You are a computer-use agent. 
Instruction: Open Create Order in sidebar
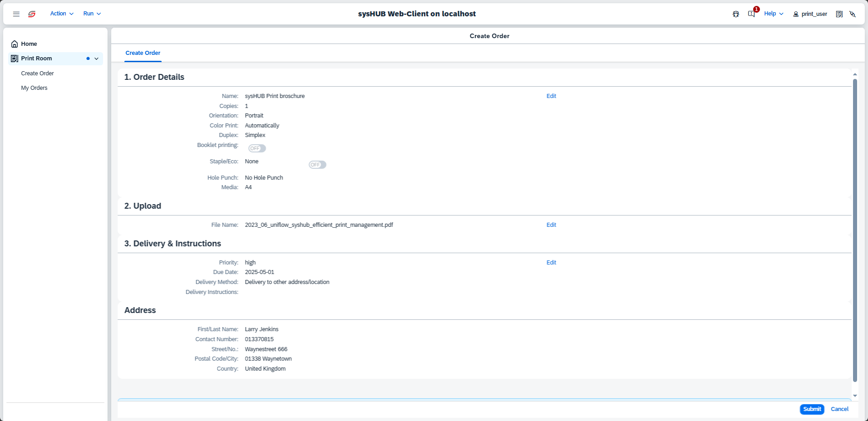coord(37,73)
